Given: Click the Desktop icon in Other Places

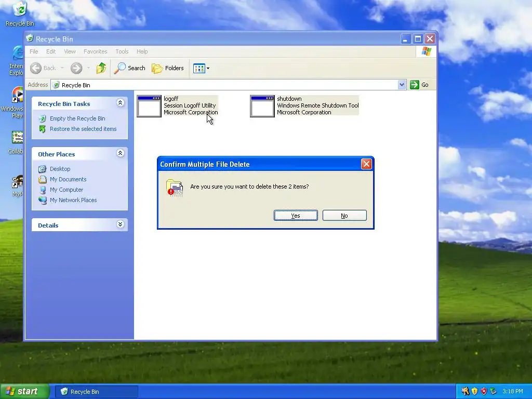Looking at the screenshot, I should 43,169.
